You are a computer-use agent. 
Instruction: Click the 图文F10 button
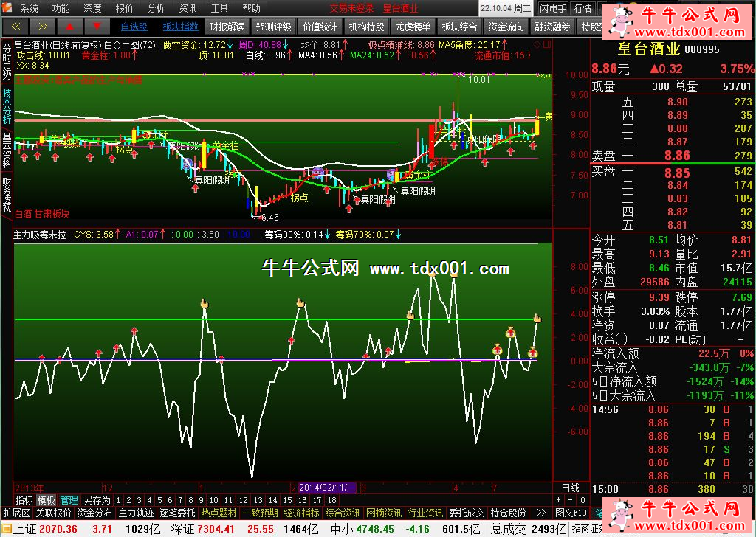571,513
